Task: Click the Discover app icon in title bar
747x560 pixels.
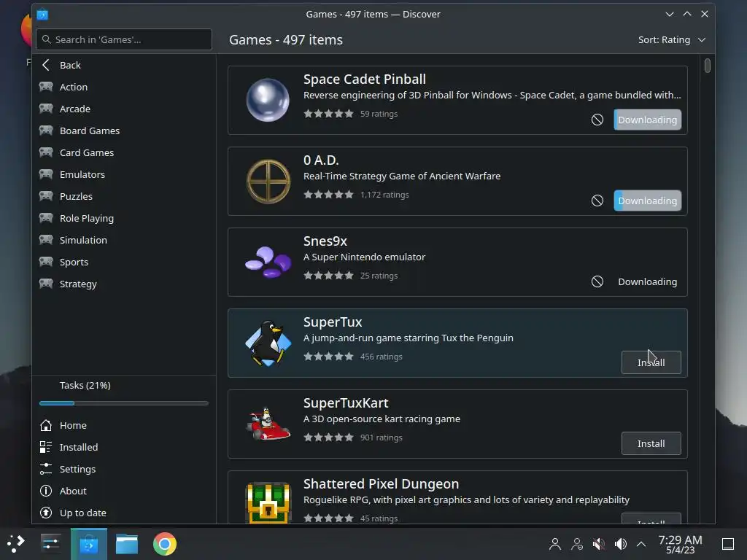Action: [42, 15]
